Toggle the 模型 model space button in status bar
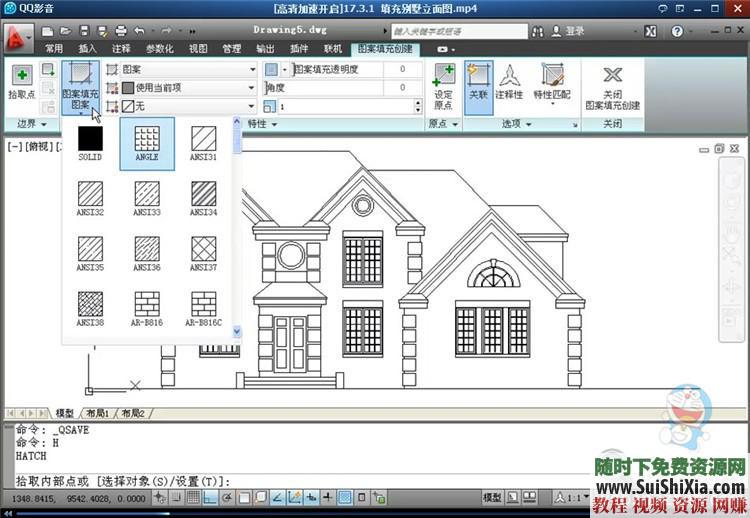 click(x=492, y=498)
